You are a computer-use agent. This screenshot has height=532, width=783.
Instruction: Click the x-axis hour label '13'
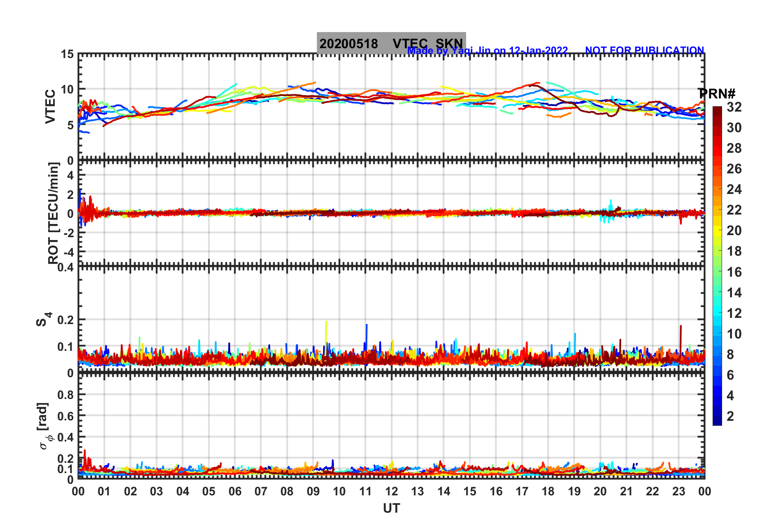coord(417,491)
